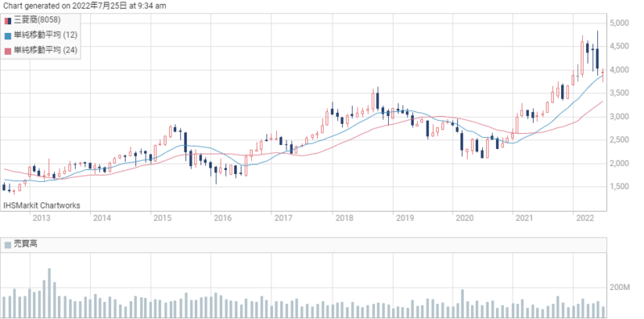Click the tall volume spike bar in early 2020
The height and width of the screenshot is (319, 644).
coord(462,304)
